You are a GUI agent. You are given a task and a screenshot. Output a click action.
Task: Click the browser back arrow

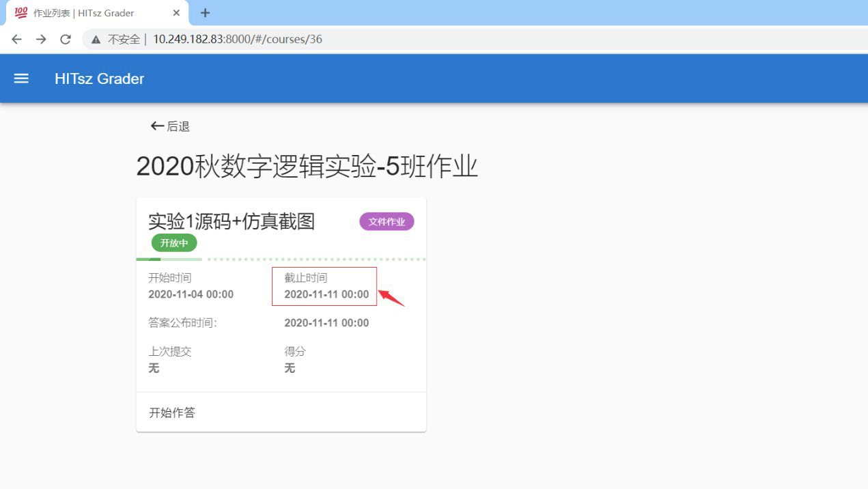click(x=16, y=39)
